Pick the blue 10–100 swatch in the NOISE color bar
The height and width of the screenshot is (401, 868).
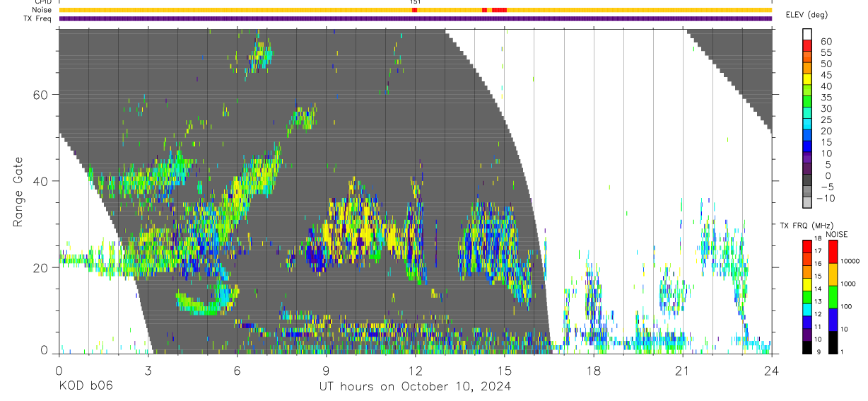tap(833, 320)
